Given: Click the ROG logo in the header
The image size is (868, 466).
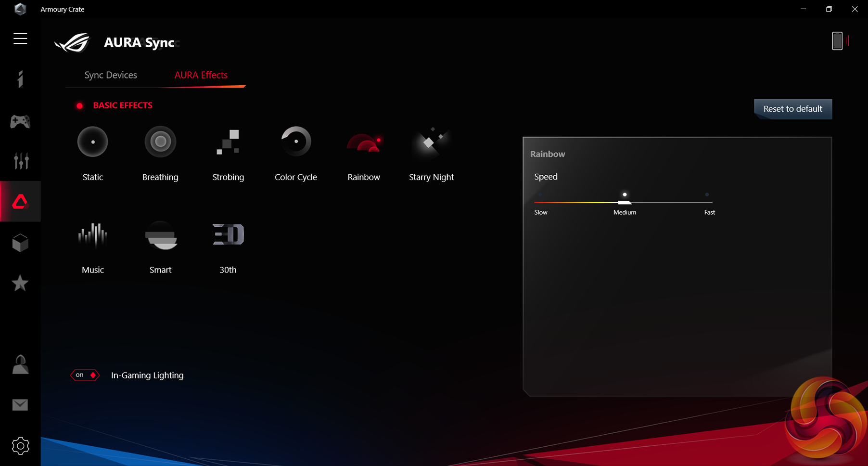Looking at the screenshot, I should pos(72,42).
